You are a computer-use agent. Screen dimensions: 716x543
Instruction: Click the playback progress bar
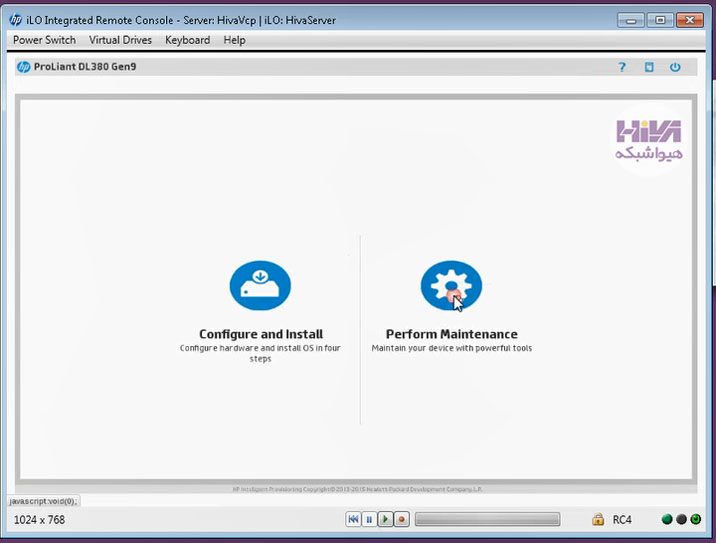click(487, 519)
